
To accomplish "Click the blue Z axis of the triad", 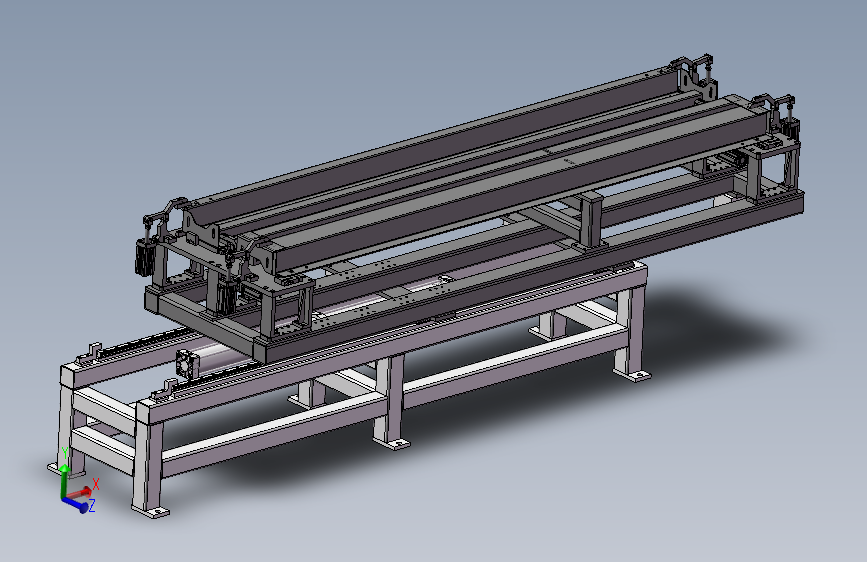I will (75, 504).
